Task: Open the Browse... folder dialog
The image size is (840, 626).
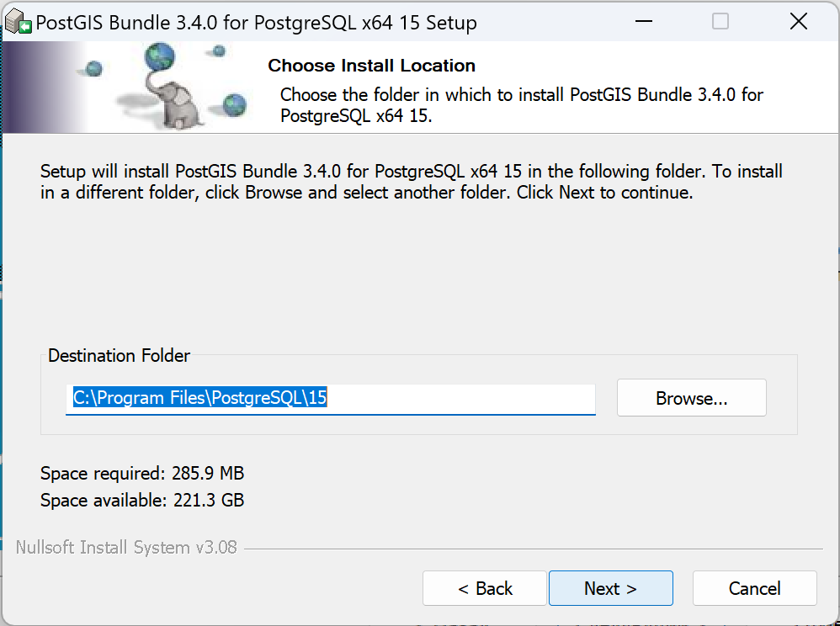Action: tap(691, 398)
